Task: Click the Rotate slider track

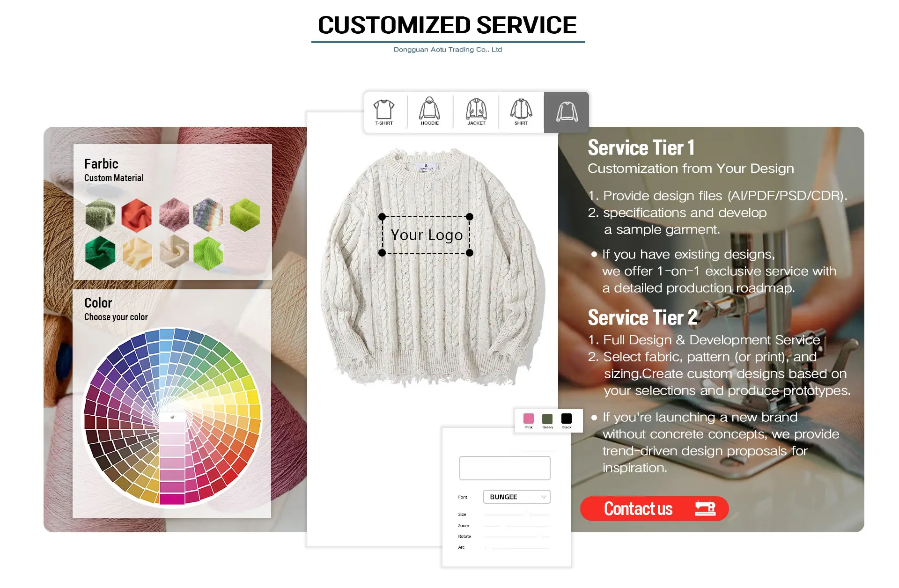Action: point(516,537)
